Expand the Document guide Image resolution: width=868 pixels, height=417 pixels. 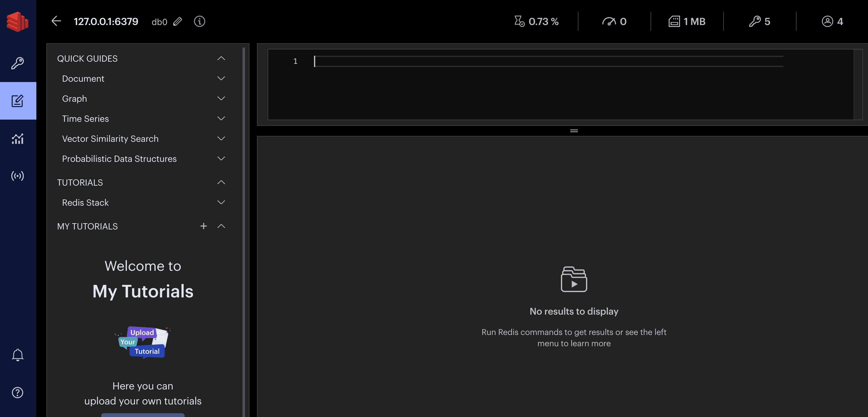pos(221,78)
